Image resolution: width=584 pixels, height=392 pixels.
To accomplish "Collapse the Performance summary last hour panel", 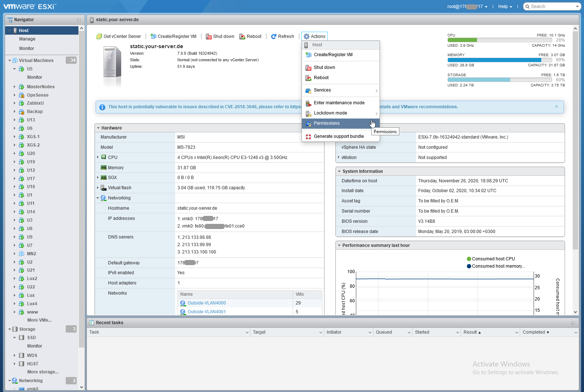I will click(x=339, y=245).
